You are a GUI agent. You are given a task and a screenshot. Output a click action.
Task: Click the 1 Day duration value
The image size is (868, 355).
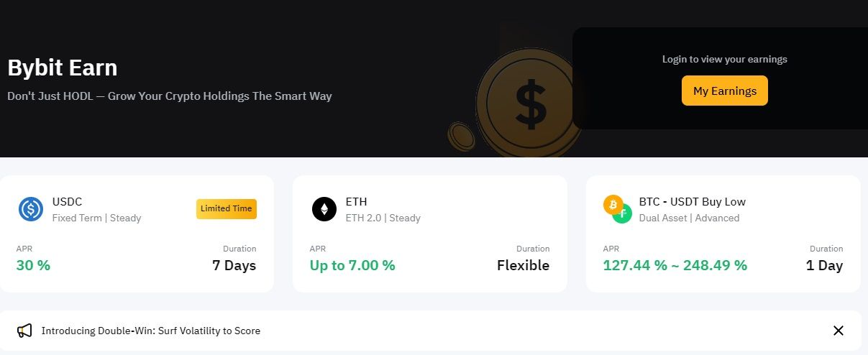(x=824, y=265)
